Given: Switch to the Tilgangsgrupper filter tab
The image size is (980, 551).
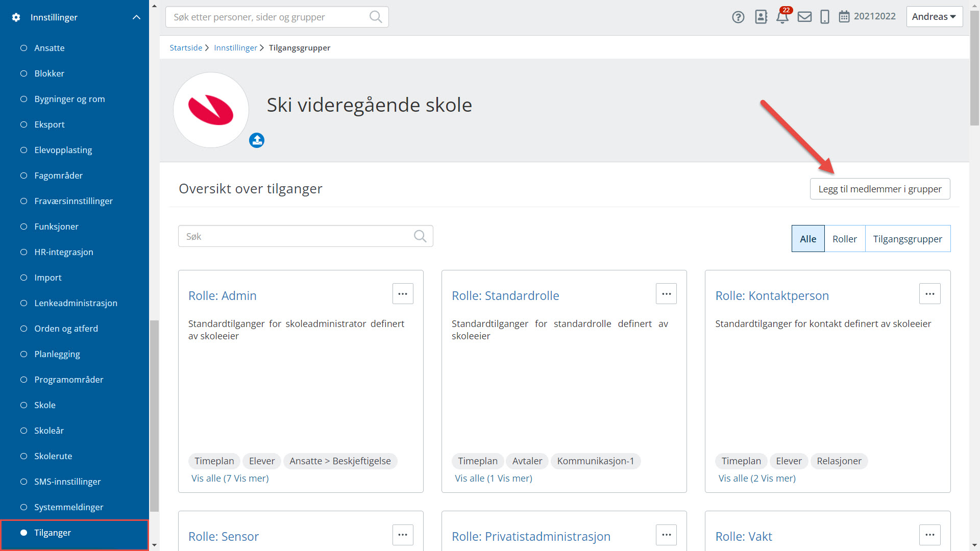Looking at the screenshot, I should pos(908,239).
